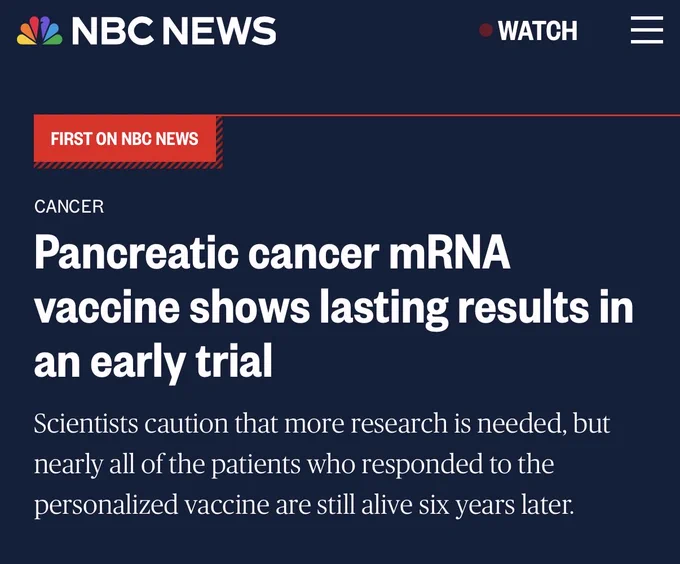Open the Pancreatic cancer mRNA vaccine headline
680x564 pixels.
[x=333, y=307]
